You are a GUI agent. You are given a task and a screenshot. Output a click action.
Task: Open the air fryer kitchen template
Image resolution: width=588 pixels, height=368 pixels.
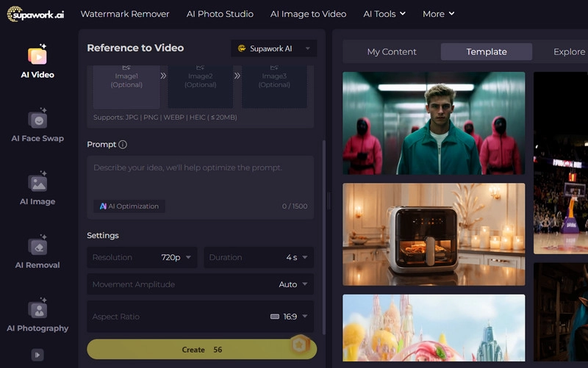434,234
